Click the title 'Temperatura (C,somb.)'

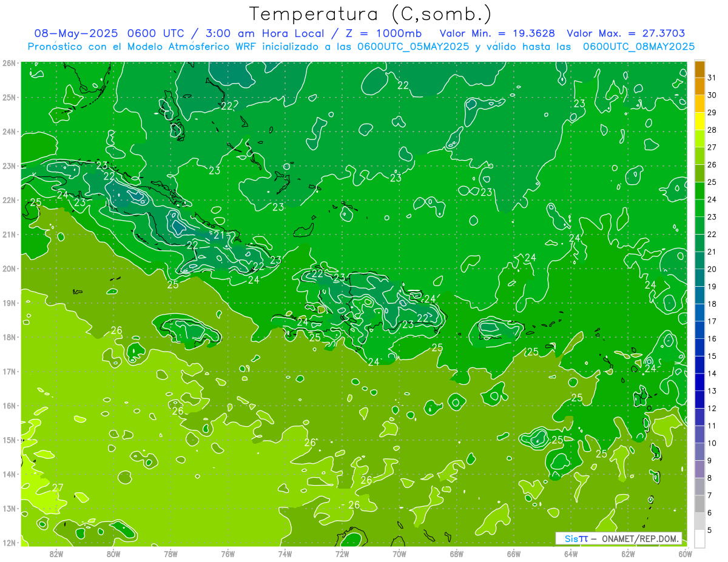pyautogui.click(x=370, y=14)
